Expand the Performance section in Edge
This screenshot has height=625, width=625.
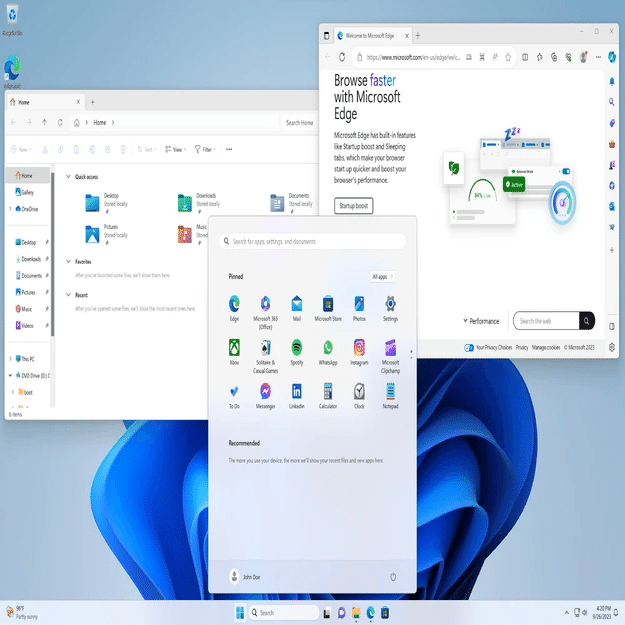click(481, 321)
